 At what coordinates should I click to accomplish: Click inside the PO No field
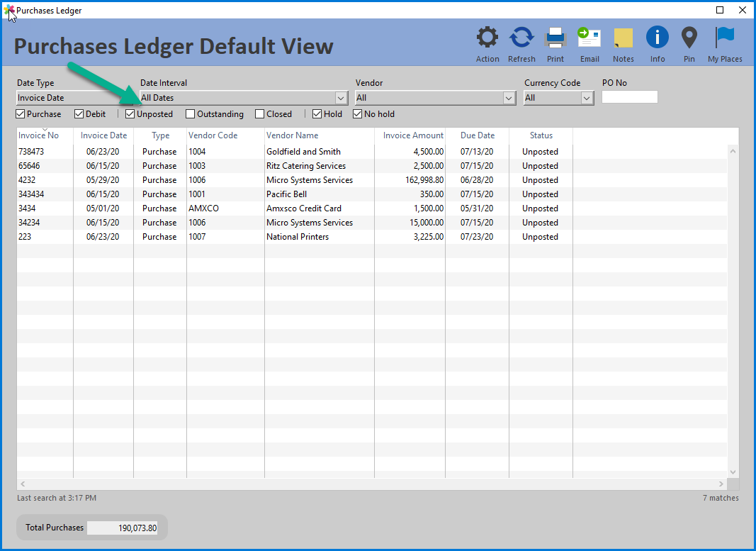click(x=629, y=97)
